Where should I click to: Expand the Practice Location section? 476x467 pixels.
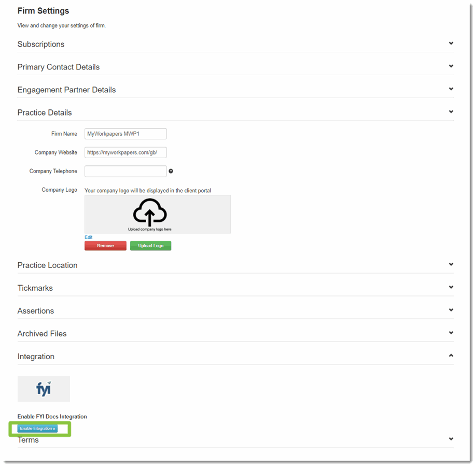(x=450, y=264)
